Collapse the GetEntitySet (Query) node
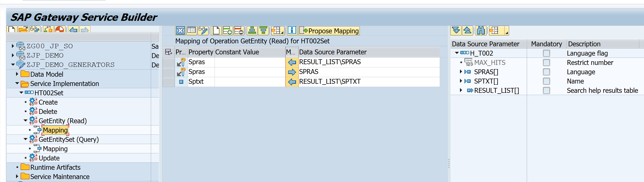Screen dimensions: 644x182 pyautogui.click(x=26, y=139)
